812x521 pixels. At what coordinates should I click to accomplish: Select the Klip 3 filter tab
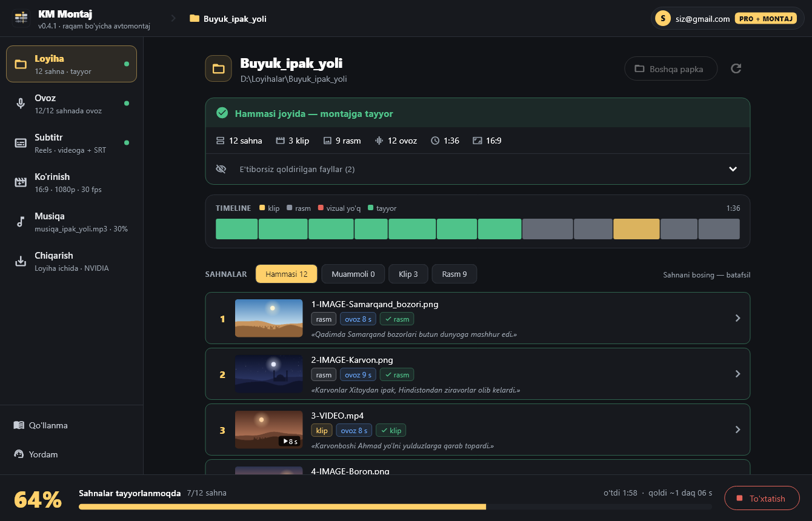tap(408, 274)
